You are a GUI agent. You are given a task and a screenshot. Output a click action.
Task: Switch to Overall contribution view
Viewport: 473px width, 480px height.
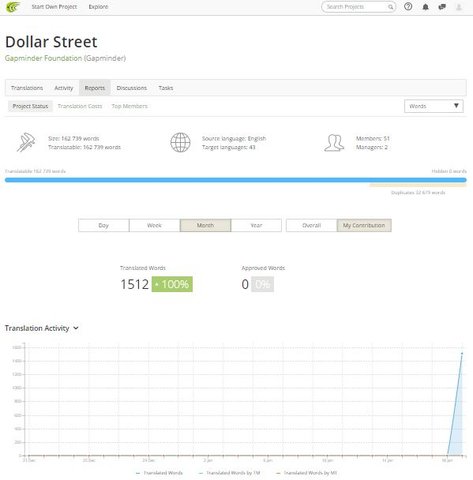pos(311,225)
